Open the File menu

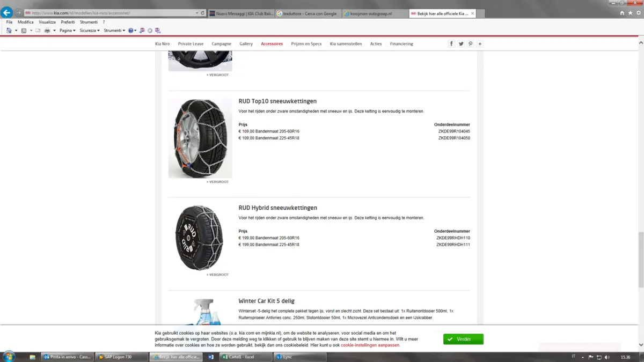pos(9,22)
